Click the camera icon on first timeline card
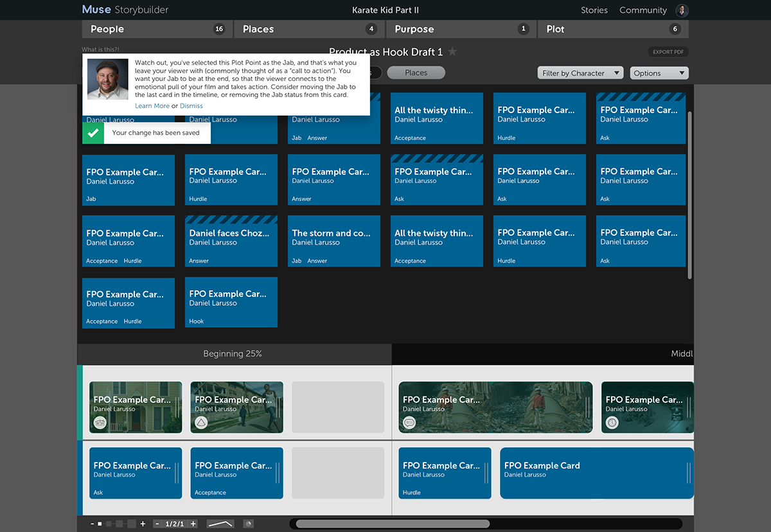Screen dimensions: 771x532 point(100,422)
